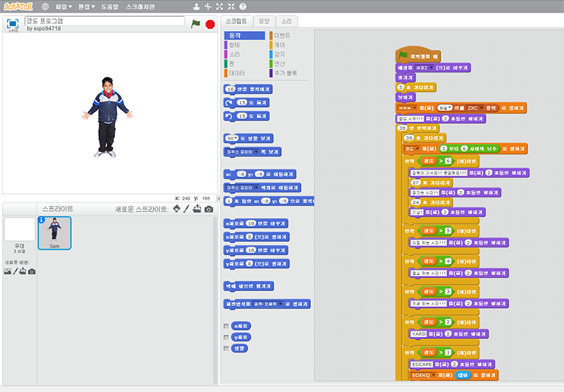564x392 pixels.
Task: Choose new sprite from library icon
Action: pyautogui.click(x=176, y=209)
